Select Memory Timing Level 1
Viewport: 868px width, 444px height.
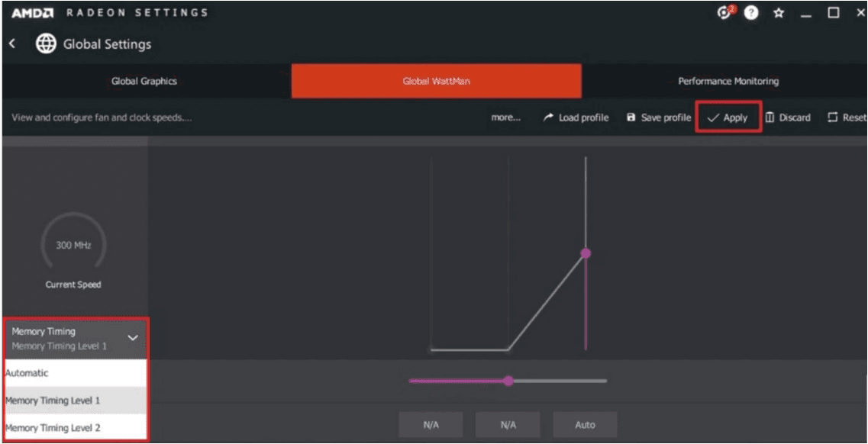(x=76, y=401)
